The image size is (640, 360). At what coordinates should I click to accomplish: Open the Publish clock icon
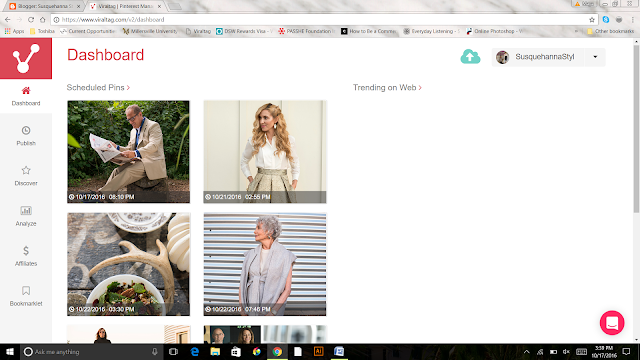[x=26, y=131]
